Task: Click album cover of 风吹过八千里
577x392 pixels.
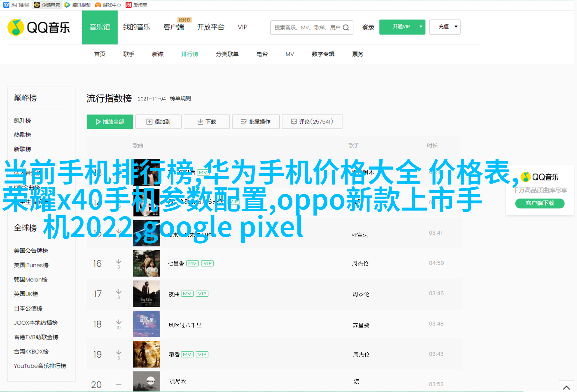Action: click(x=147, y=324)
